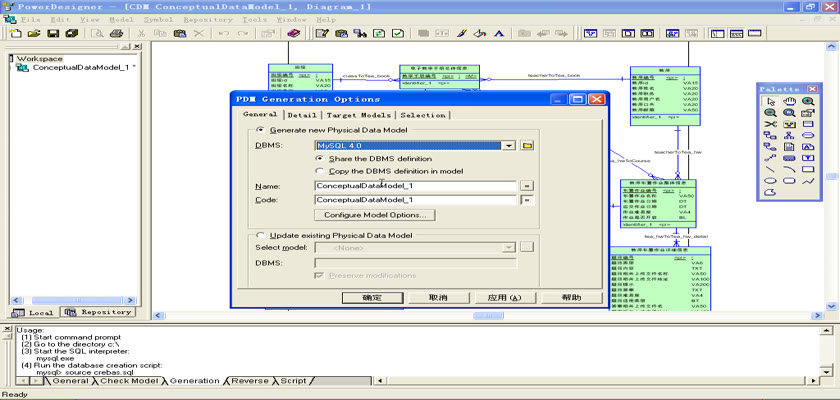Open the DBMS dropdown showing MySQL 4.0

point(509,146)
